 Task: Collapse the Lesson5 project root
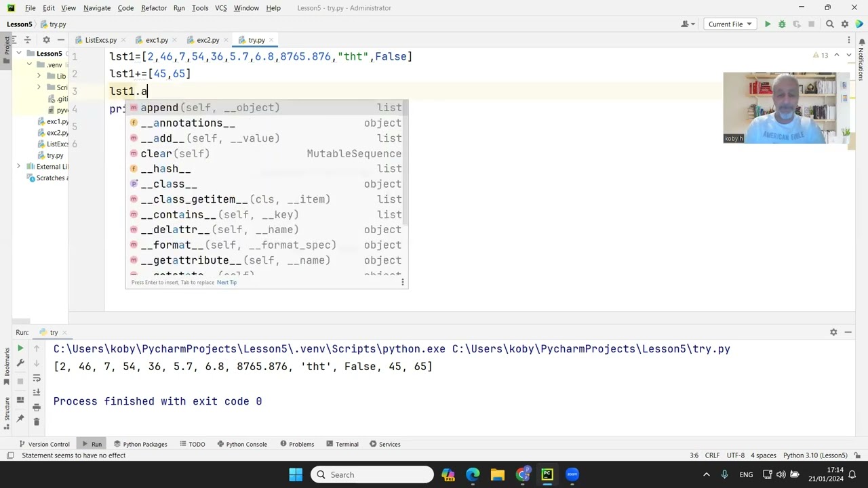[x=20, y=54]
